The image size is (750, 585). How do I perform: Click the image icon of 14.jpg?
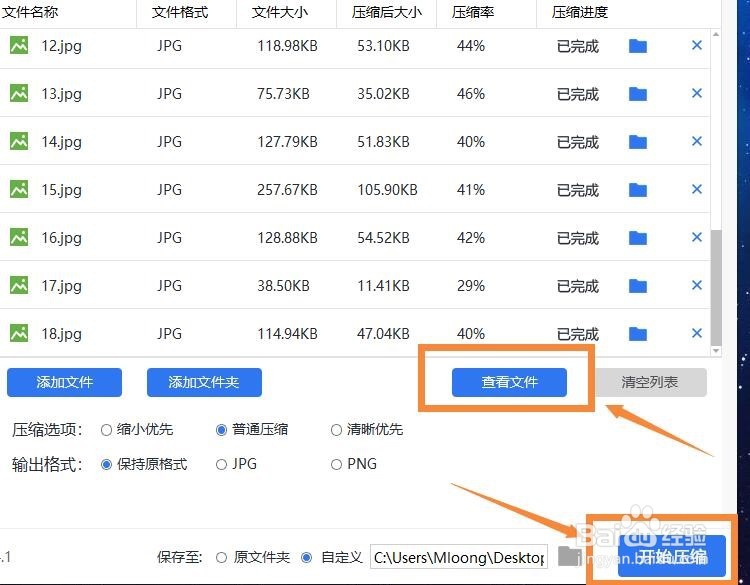(x=19, y=141)
